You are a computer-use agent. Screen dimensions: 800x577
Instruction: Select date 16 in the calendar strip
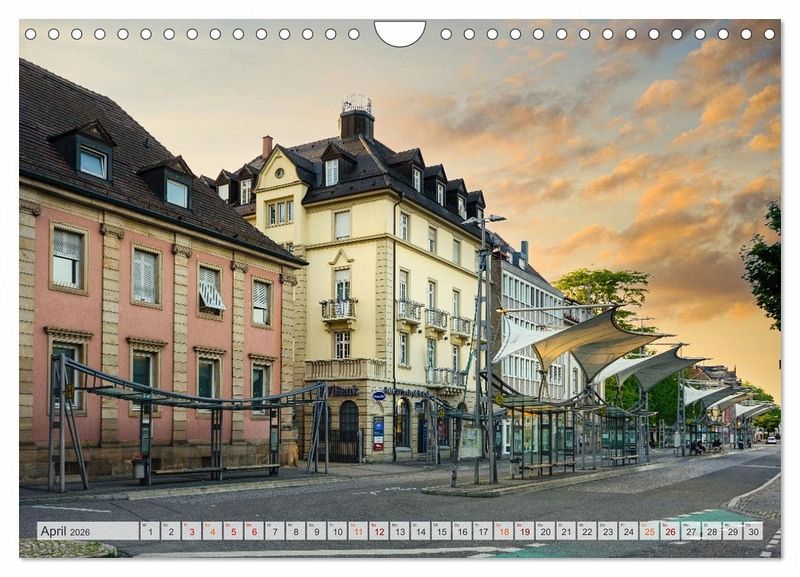[462, 531]
